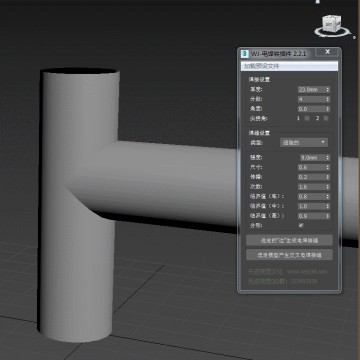Click the spinner arrows beside segments value 4

pyautogui.click(x=328, y=99)
